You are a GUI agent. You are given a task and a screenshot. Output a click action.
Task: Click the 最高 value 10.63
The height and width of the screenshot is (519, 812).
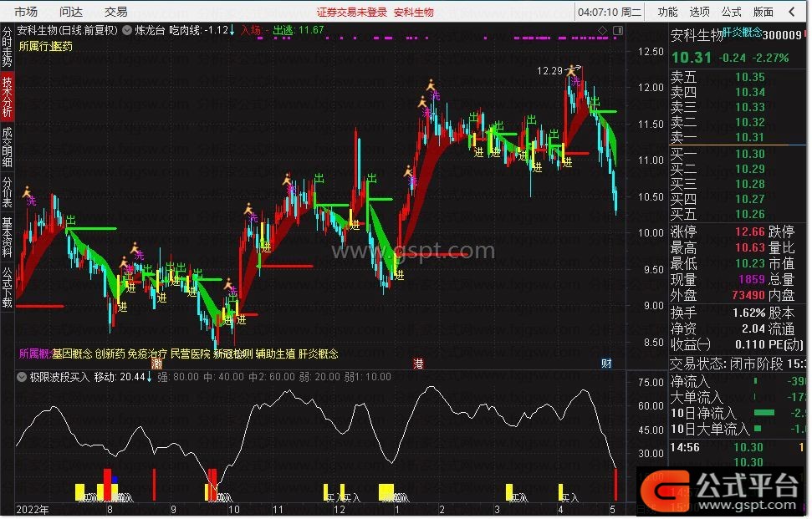point(750,248)
